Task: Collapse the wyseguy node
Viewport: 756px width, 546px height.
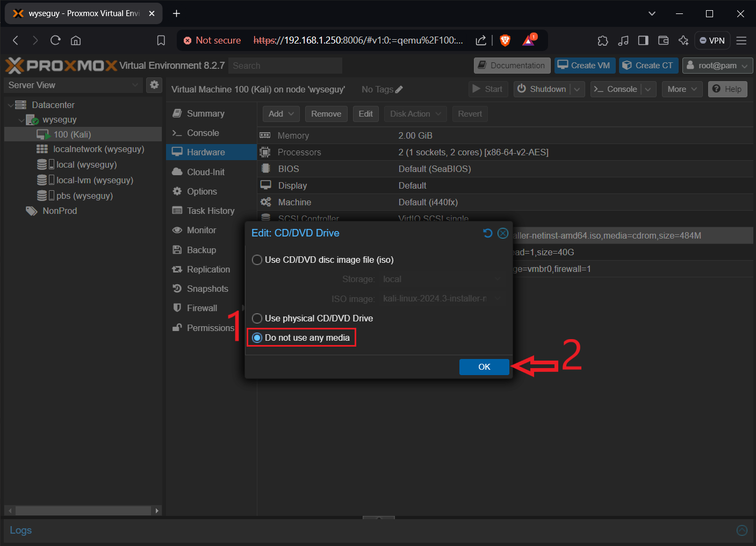Action: coord(21,120)
